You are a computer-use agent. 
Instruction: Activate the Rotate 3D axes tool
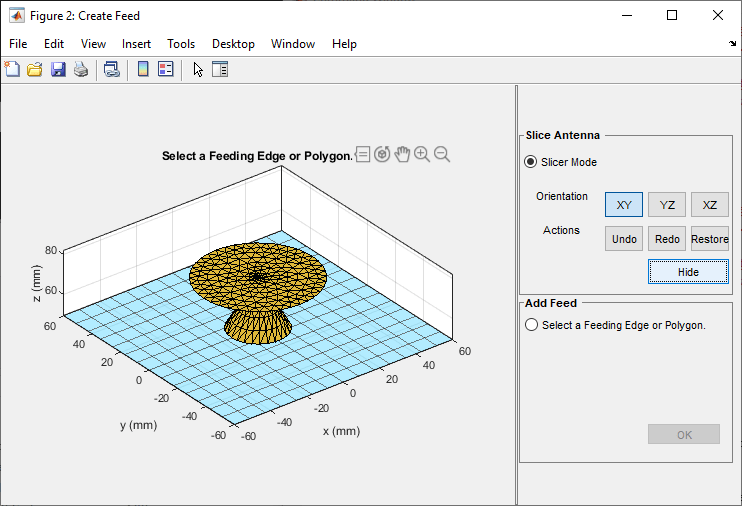coord(382,154)
